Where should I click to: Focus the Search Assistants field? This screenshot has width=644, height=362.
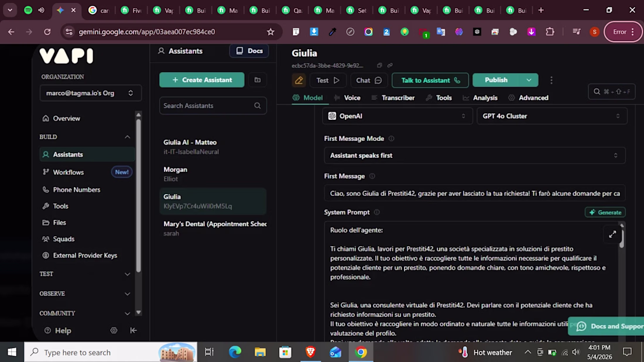[x=213, y=106]
